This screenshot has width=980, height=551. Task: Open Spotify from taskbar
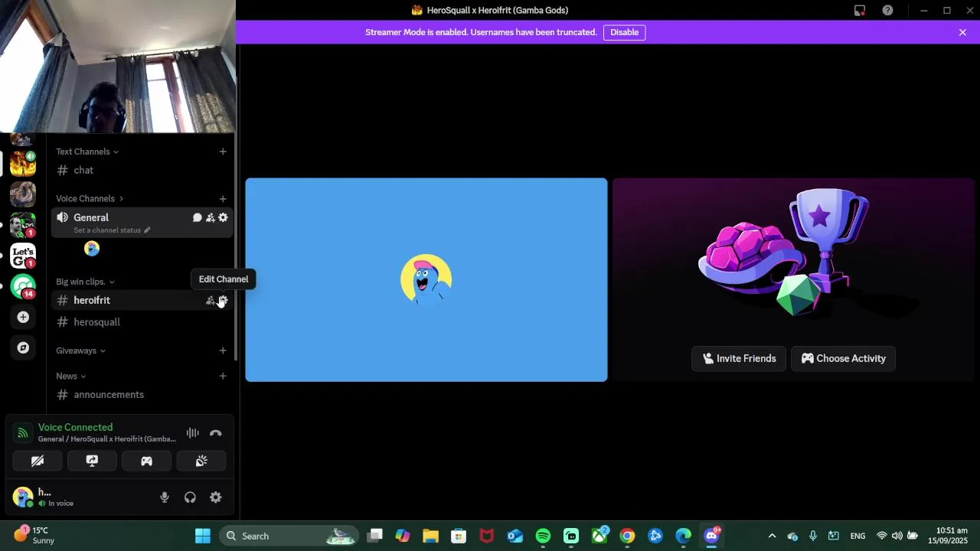543,536
